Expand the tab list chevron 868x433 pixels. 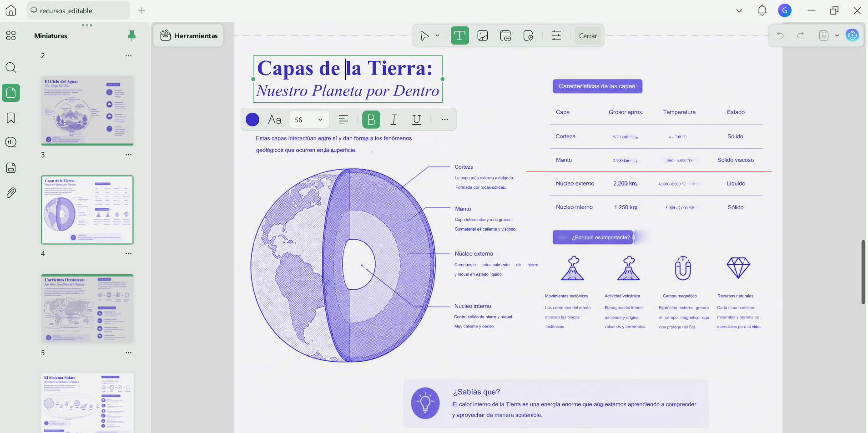[x=739, y=10]
